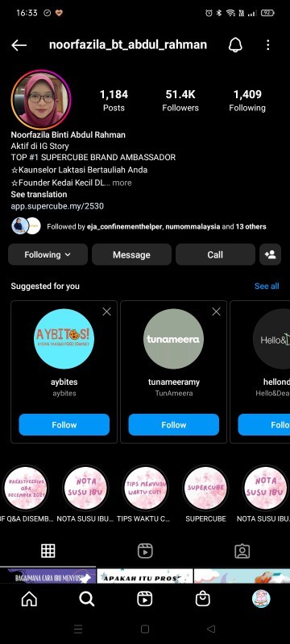Tap the back arrow icon
The image size is (290, 644).
19,45
